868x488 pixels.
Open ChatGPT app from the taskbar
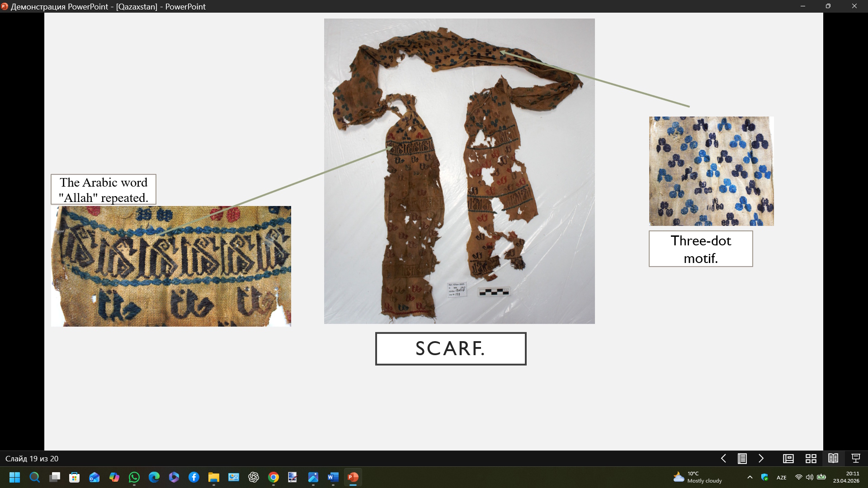click(254, 477)
